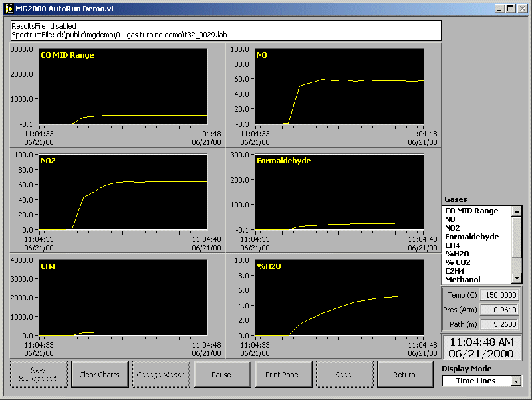This screenshot has height=400, width=532.
Task: Select Methanol in the Gases list
Action: coord(463,280)
